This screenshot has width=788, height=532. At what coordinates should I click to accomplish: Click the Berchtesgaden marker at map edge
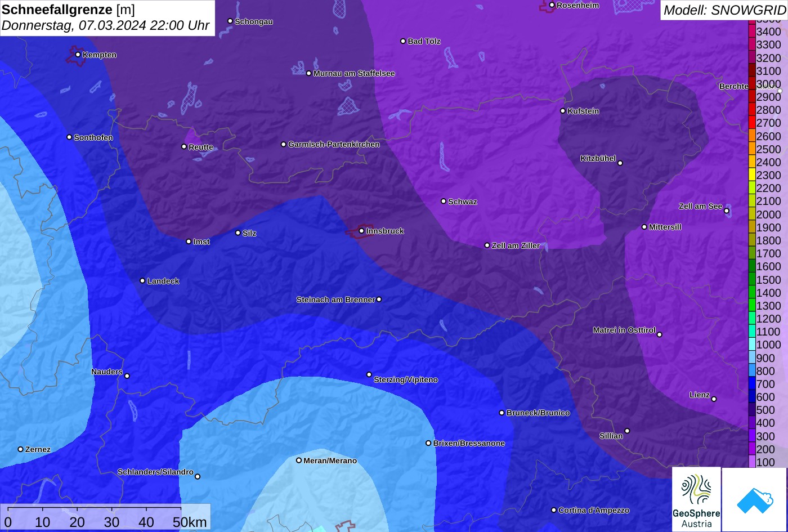[x=780, y=91]
